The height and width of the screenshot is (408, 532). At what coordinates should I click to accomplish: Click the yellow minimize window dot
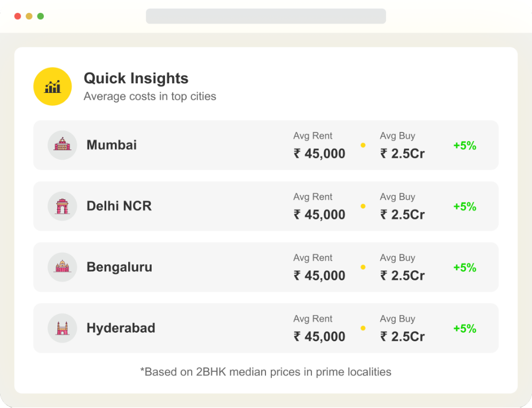pos(29,16)
